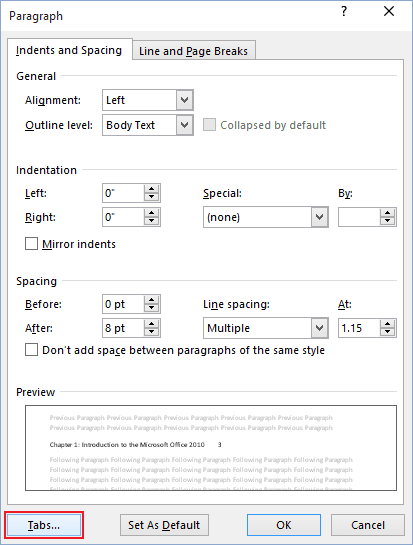Screen dimensions: 413x545
Task: Select the Indents and Spacing tab
Action: click(x=69, y=50)
